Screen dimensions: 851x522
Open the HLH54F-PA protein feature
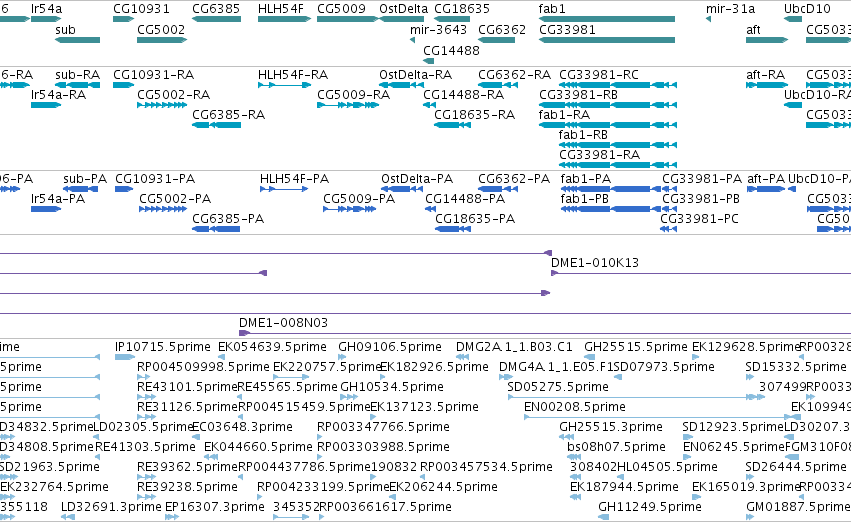pos(284,189)
